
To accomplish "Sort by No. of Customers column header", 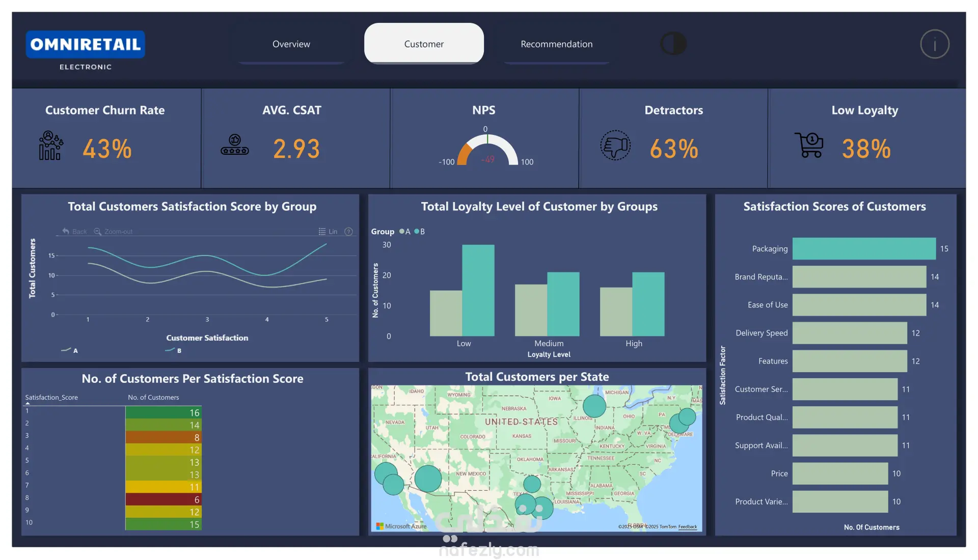I will [153, 397].
